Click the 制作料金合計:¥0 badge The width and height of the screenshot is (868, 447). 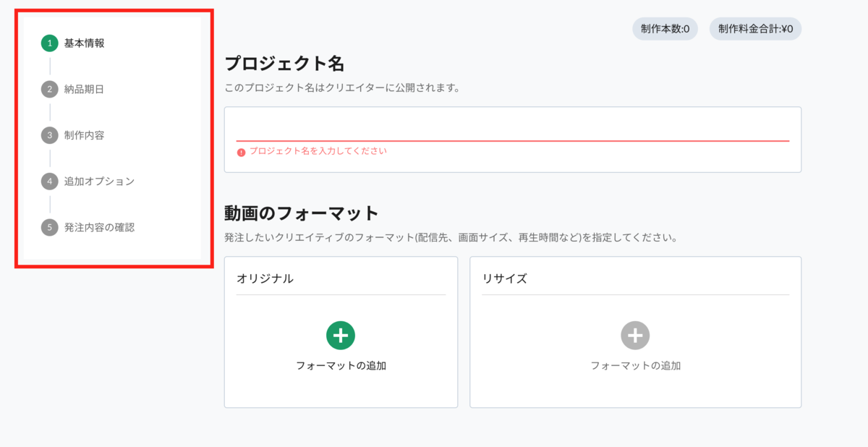pos(755,29)
